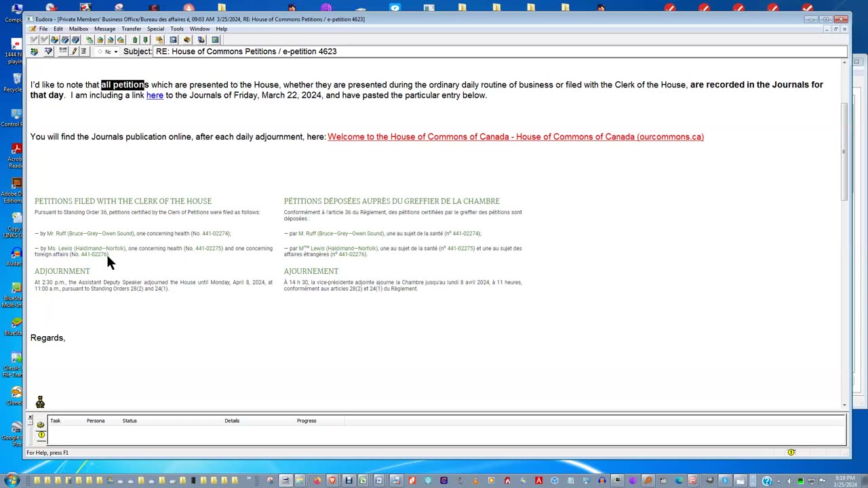868x488 pixels.
Task: Click the taskbar clock showing 9:19 PM
Action: pos(844,481)
